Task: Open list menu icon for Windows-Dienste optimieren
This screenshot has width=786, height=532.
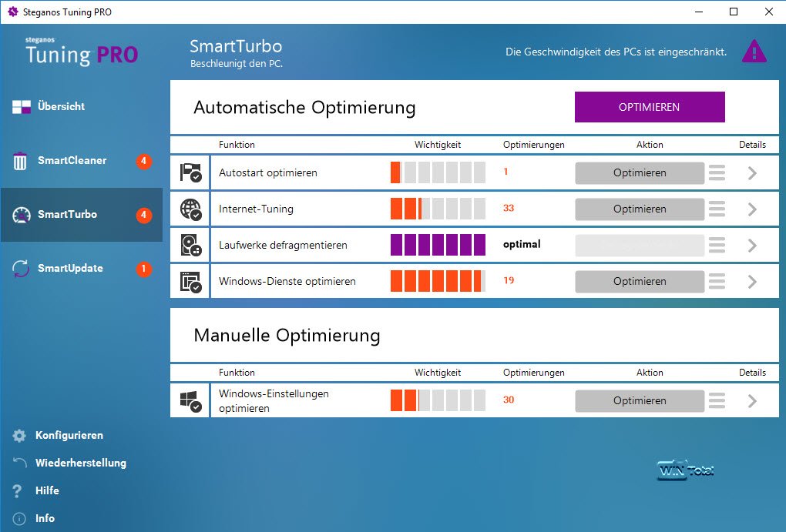Action: [x=717, y=282]
